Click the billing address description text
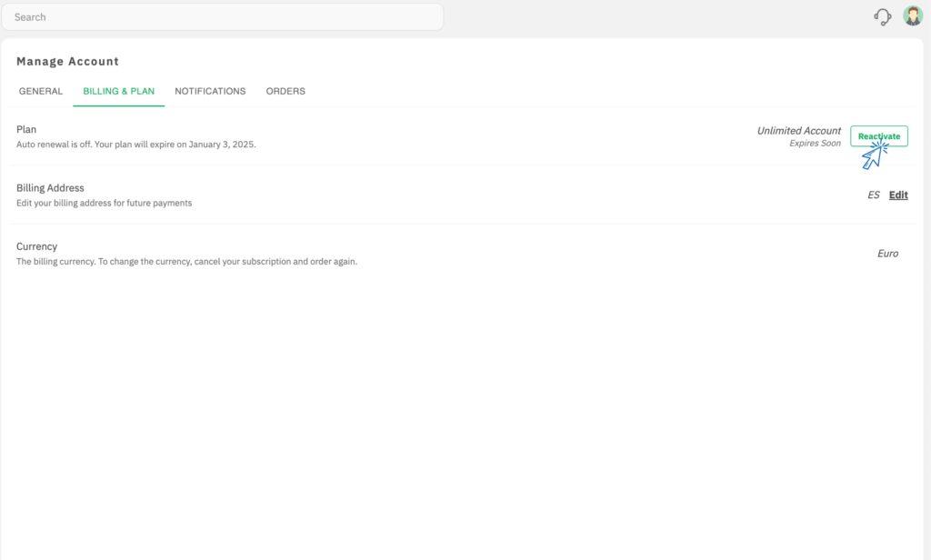 pos(104,204)
